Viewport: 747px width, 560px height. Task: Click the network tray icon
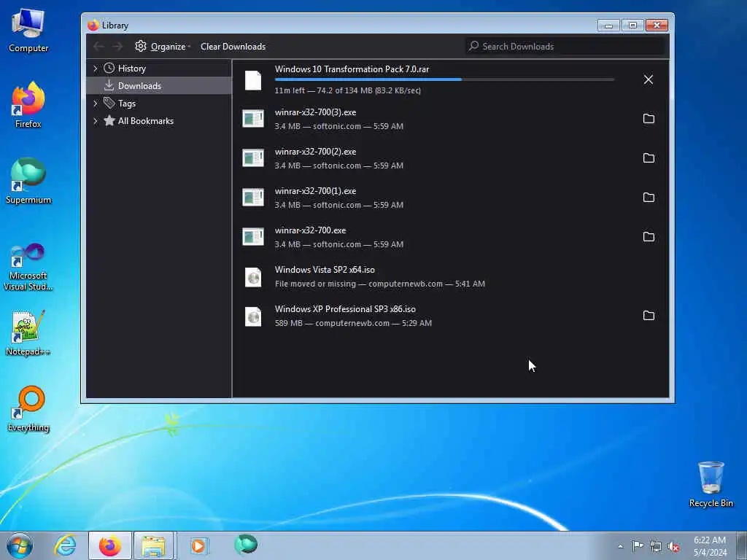point(656,547)
